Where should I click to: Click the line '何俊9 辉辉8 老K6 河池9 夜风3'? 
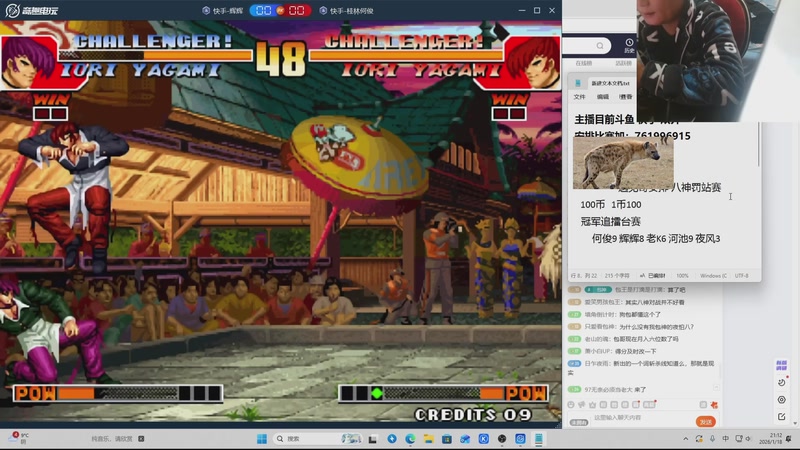click(x=656, y=238)
